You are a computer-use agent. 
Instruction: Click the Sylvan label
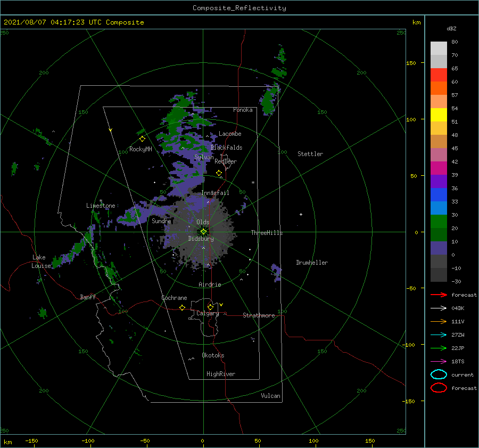click(204, 157)
